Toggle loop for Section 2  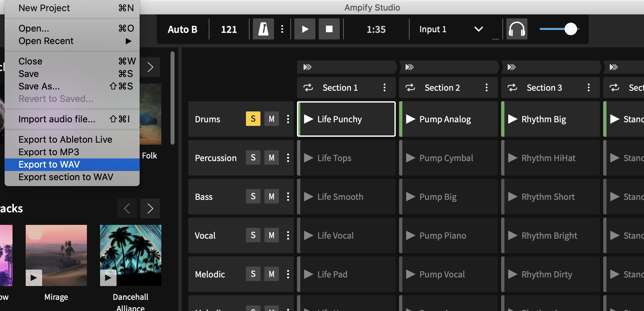410,87
